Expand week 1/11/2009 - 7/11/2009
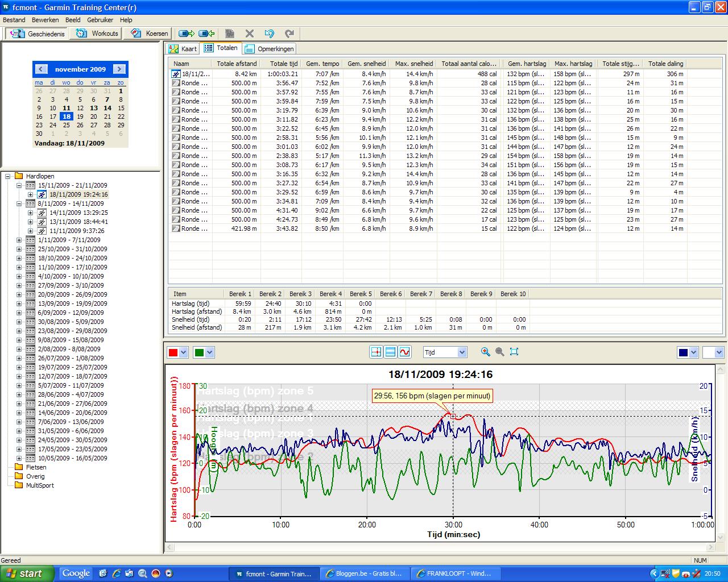 pyautogui.click(x=19, y=240)
